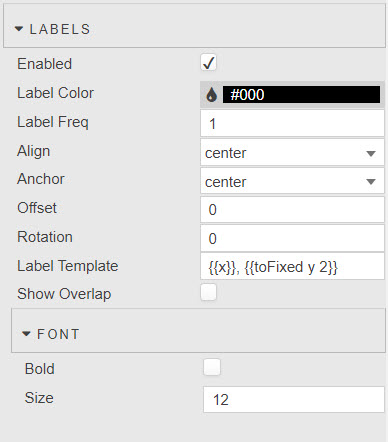Viewport: 388px width, 442px height.
Task: Collapse the LABELS section triangle
Action: tap(19, 29)
